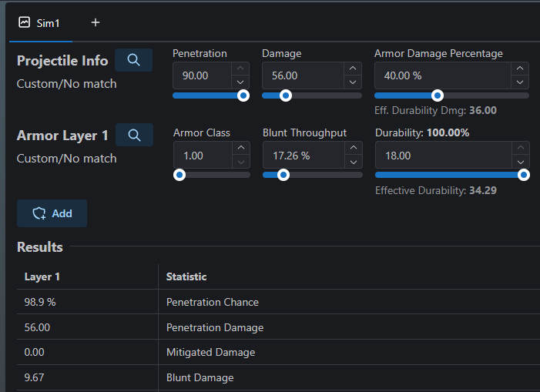The image size is (540, 392).
Task: Decrease Durability with down arrow
Action: (521, 162)
